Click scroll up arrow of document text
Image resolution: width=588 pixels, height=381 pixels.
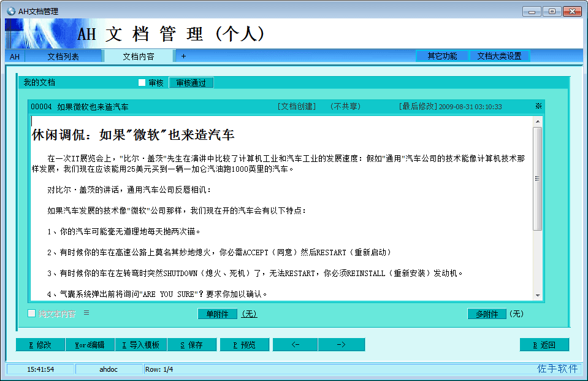[x=538, y=121]
